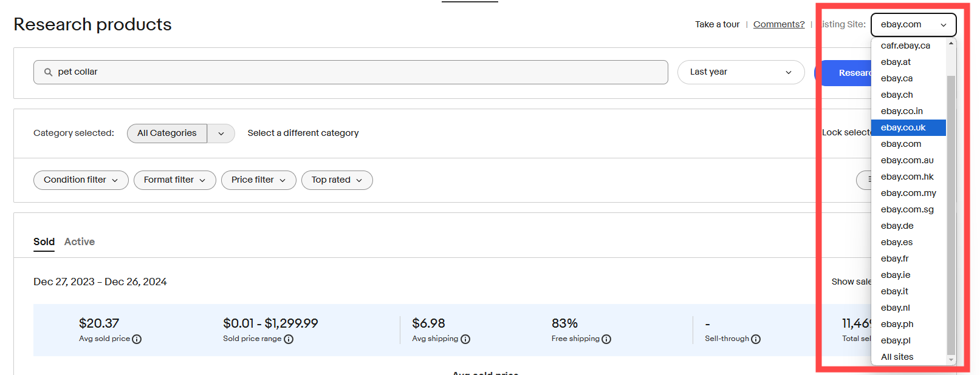Click info icon next to Sell-through
The width and height of the screenshot is (980, 375).
[x=756, y=339]
